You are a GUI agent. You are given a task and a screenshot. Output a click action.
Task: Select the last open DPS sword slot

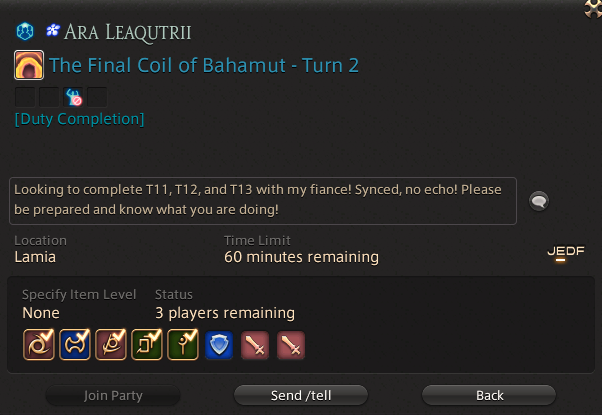tap(291, 345)
